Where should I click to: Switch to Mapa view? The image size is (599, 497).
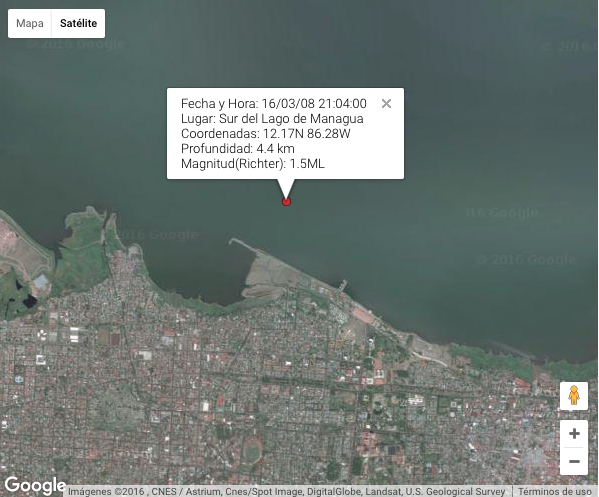pos(30,23)
